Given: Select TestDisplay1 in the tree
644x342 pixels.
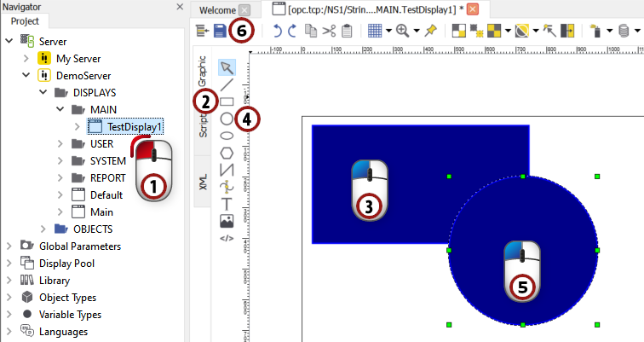Looking at the screenshot, I should [x=134, y=126].
